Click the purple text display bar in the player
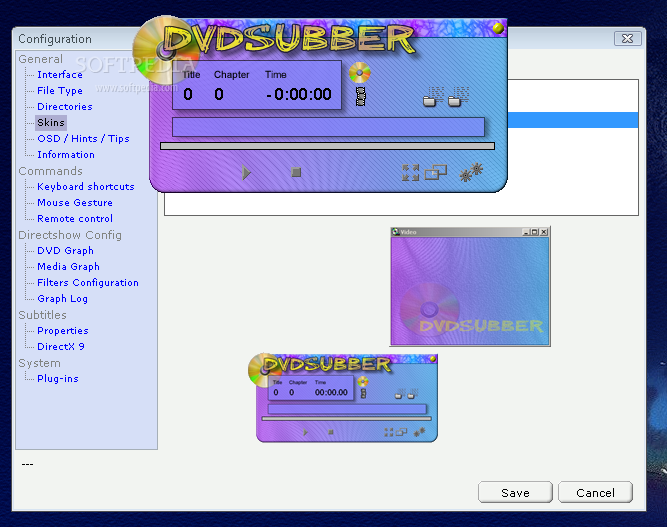 tap(328, 127)
